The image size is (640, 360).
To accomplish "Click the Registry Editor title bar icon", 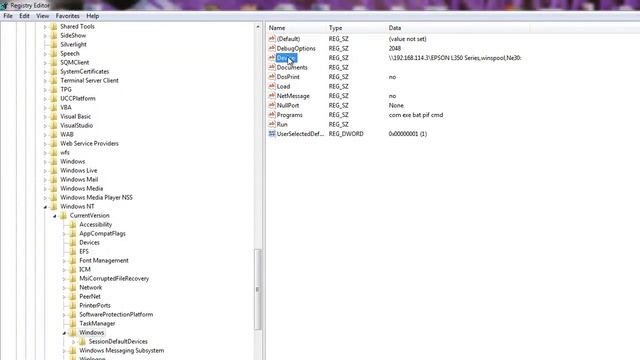I will tap(4, 5).
